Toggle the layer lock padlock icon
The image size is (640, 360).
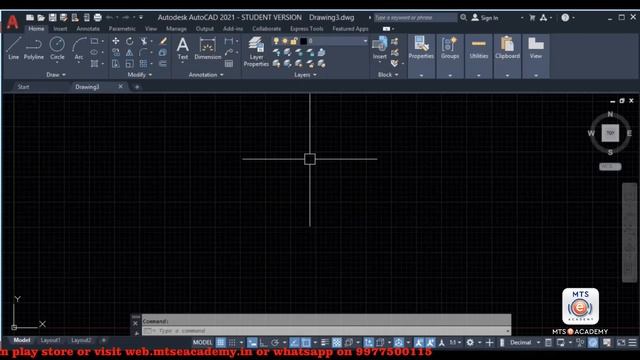tap(294, 41)
